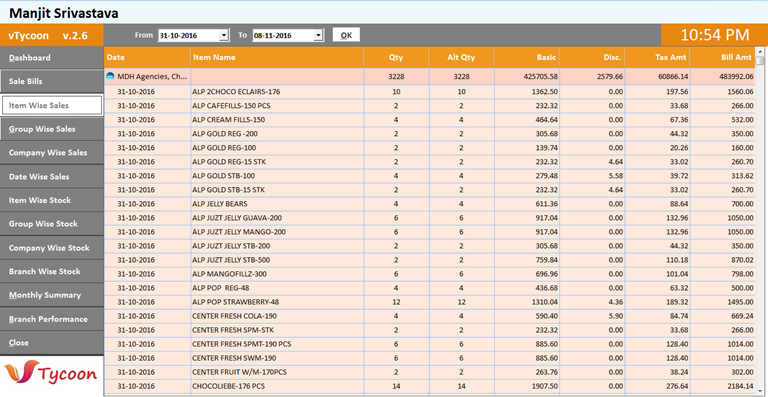
Task: Sort by Tax Amt column header
Action: coord(658,57)
